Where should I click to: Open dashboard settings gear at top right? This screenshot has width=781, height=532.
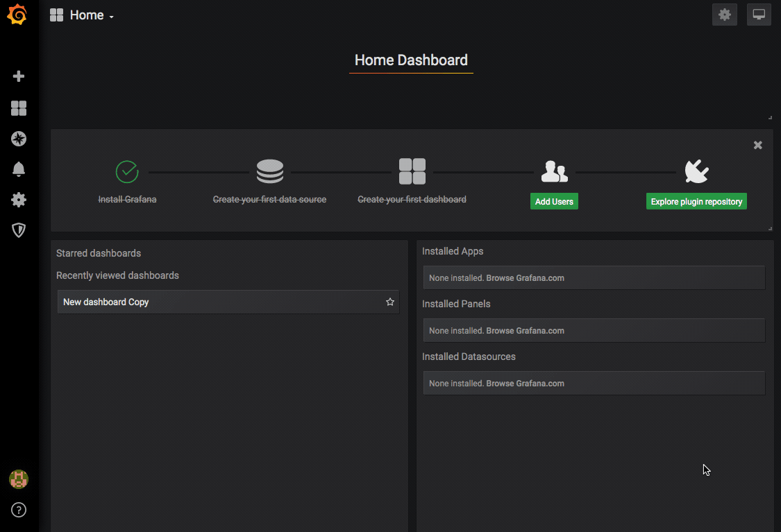point(724,15)
